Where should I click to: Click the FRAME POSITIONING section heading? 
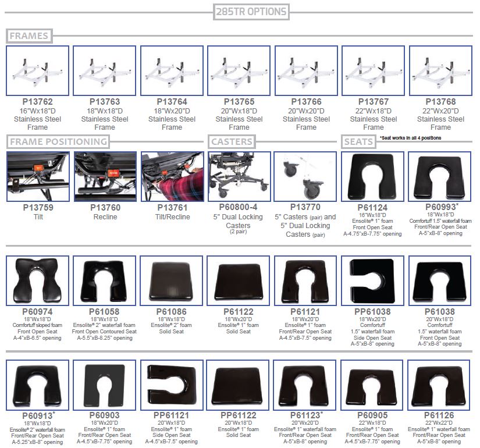59,141
